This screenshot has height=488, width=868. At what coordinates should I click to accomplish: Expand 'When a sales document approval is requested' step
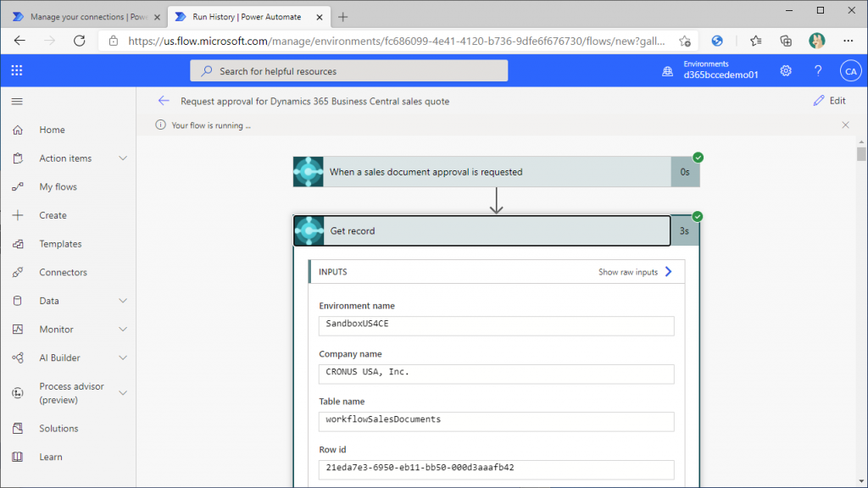496,172
